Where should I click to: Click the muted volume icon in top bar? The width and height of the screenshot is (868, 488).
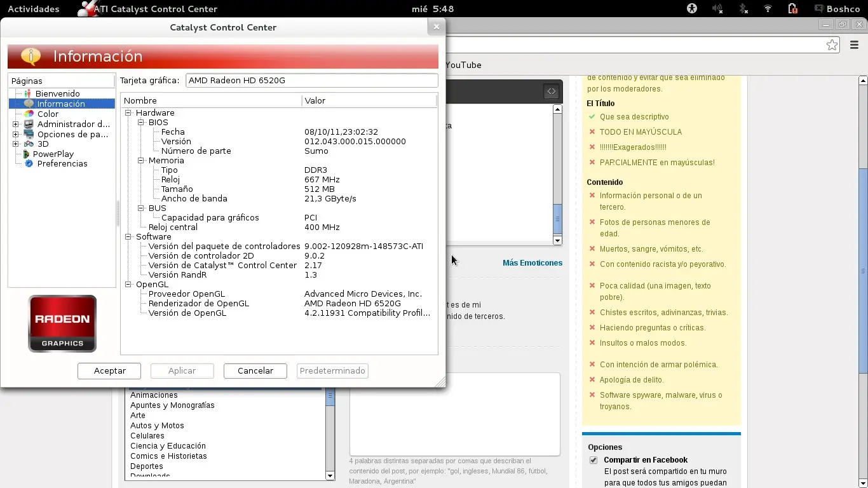tap(717, 9)
